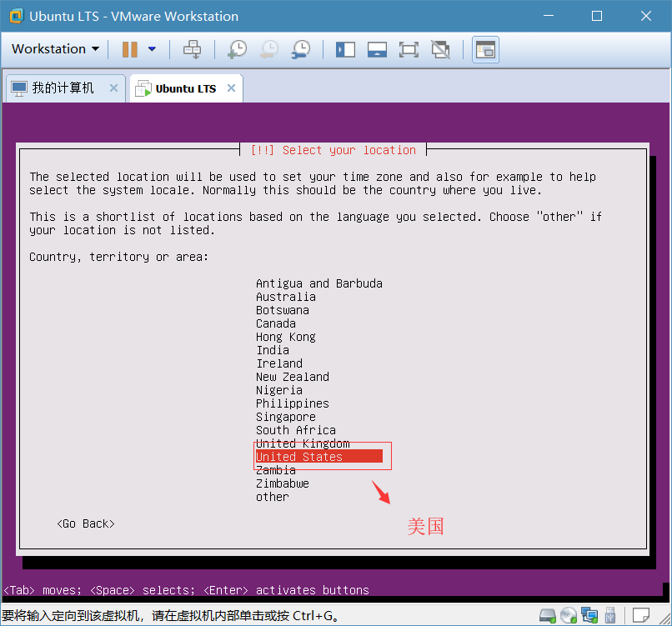This screenshot has width=672, height=626.
Task: Toggle the console view button
Action: pyautogui.click(x=485, y=49)
